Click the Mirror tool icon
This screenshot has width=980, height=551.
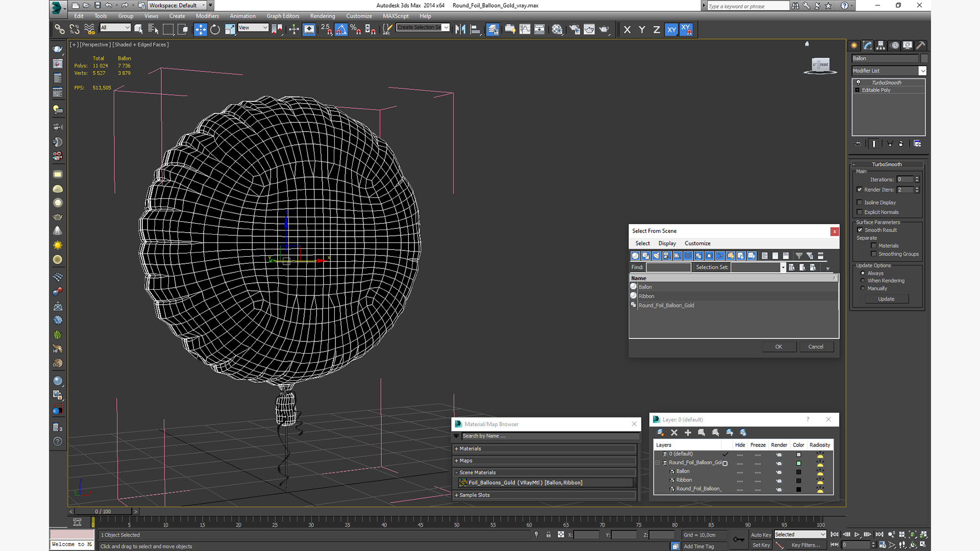tap(460, 30)
